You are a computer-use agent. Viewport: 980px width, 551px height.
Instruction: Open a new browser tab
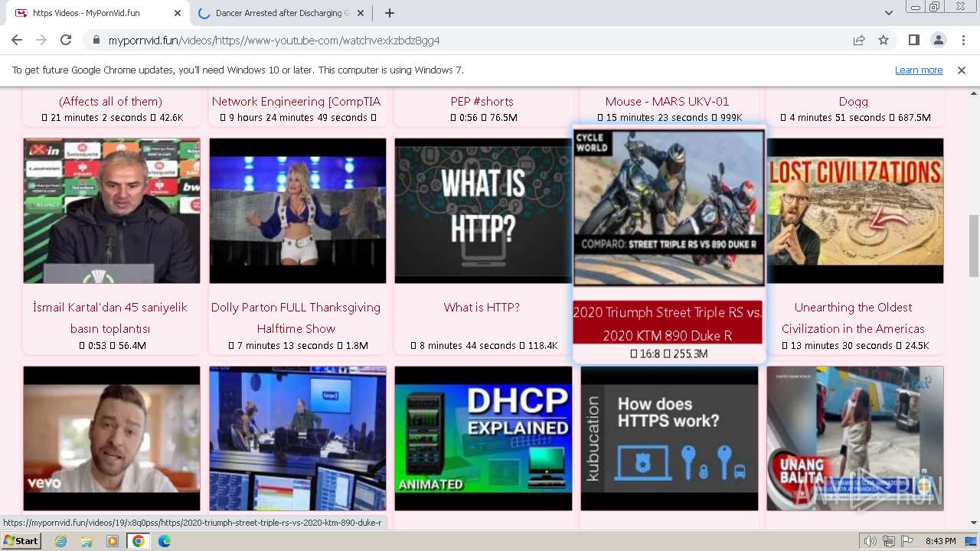pos(390,13)
